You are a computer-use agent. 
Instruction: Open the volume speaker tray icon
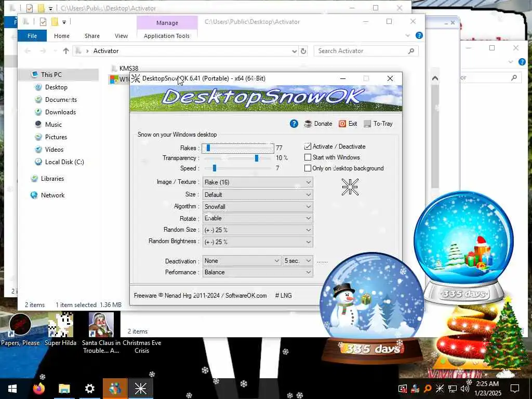click(464, 389)
